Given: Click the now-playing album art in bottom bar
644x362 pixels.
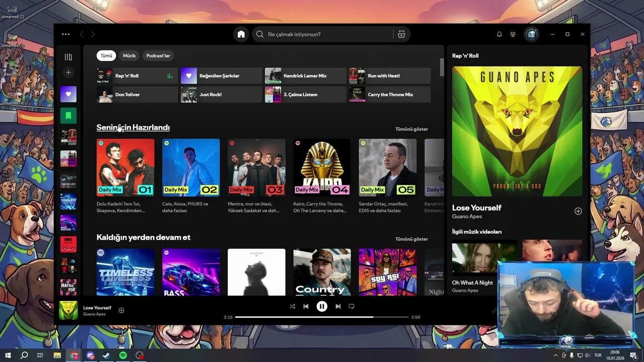Looking at the screenshot, I should [68, 310].
